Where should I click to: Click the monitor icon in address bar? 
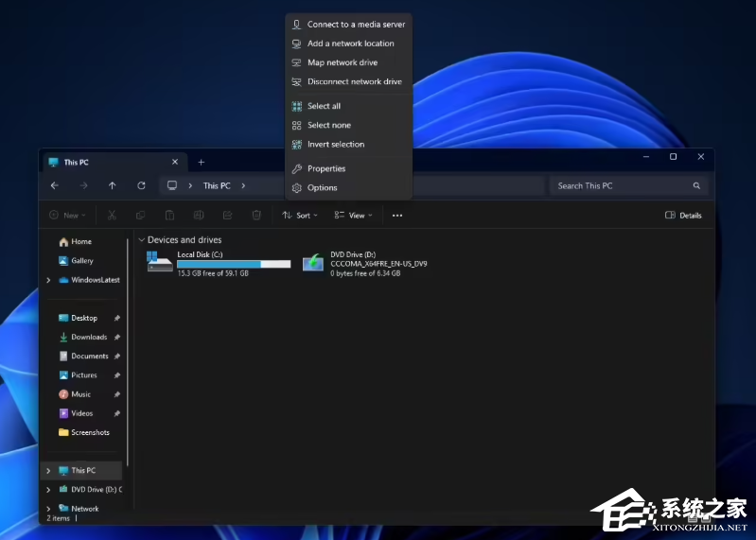(172, 185)
